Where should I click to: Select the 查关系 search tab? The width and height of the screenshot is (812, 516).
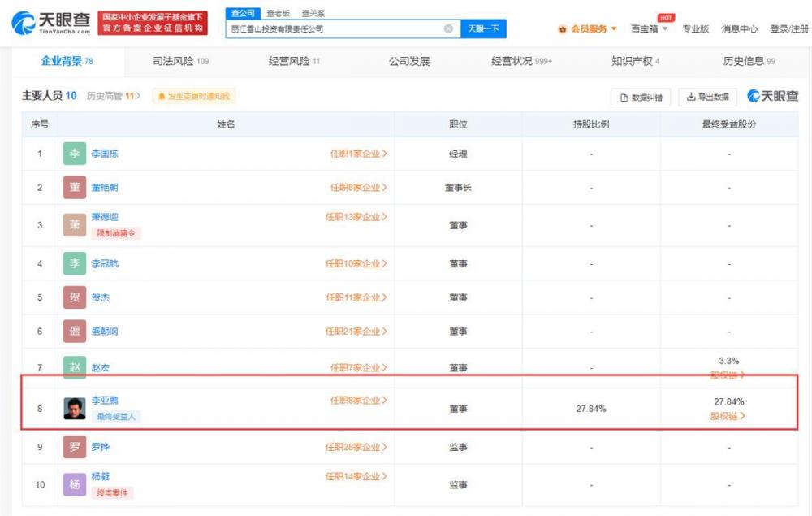313,14
